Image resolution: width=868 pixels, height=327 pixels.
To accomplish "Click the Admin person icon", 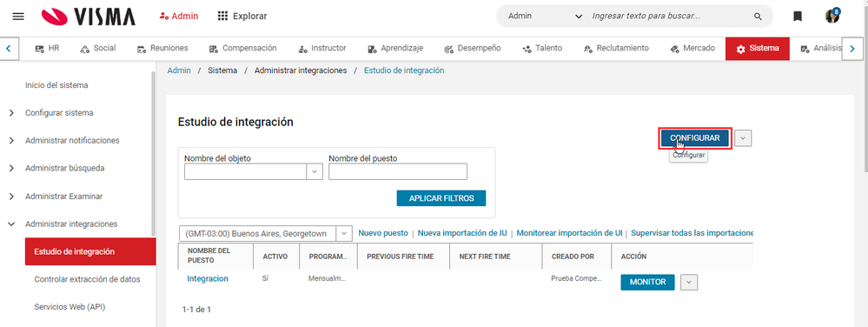I will point(163,16).
